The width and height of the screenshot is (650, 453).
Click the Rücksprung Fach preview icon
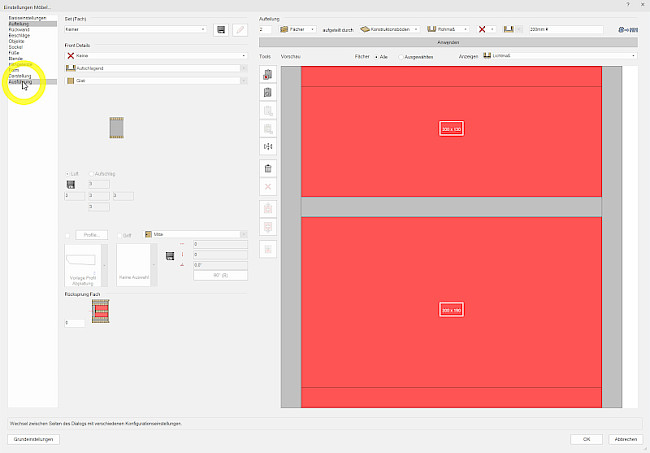pos(100,313)
